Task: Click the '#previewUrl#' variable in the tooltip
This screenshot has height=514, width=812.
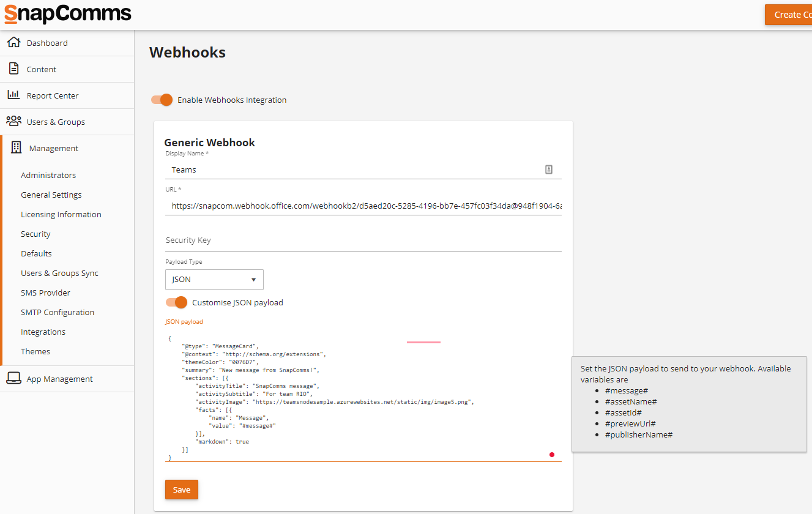Action: tap(630, 423)
